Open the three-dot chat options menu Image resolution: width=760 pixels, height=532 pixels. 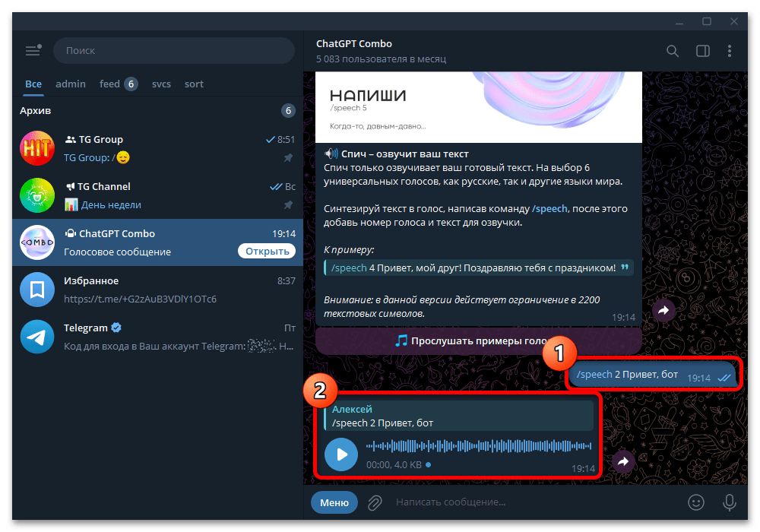(730, 51)
